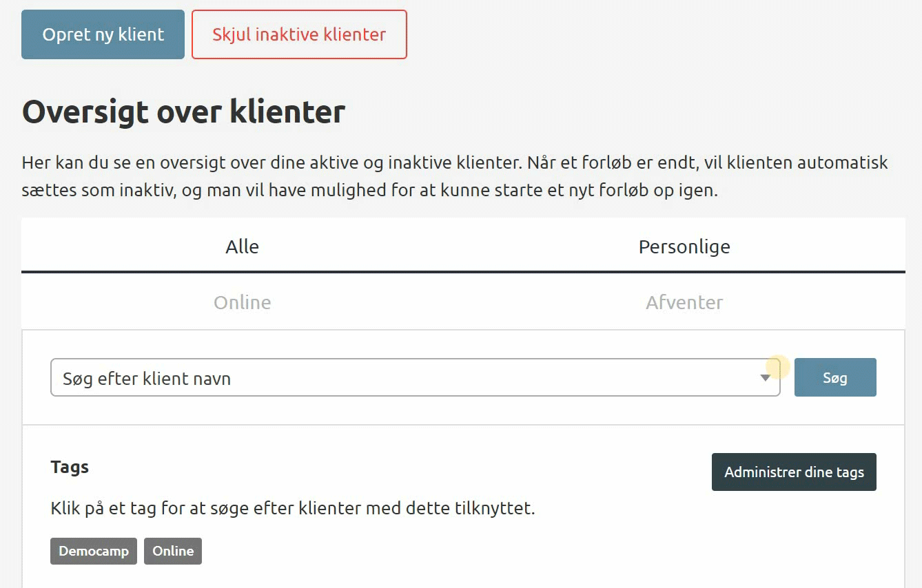Expand the client name dropdown arrow
The image size is (922, 588).
(x=765, y=378)
